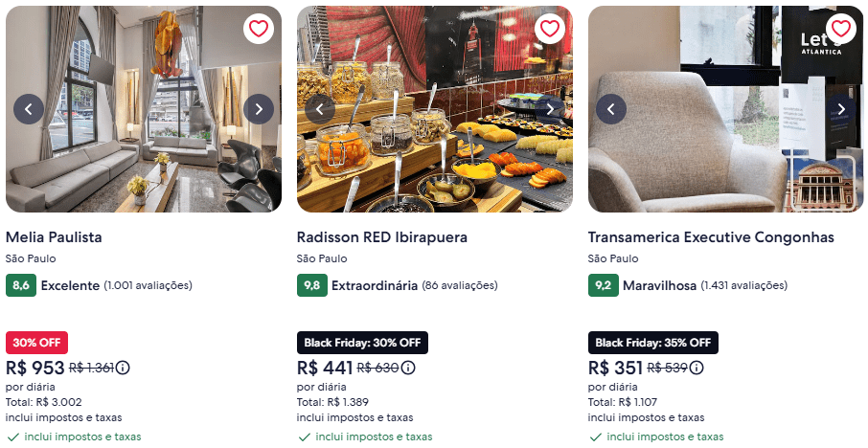Toggle the heart on Radisson RED Ibirapuera

(x=550, y=28)
